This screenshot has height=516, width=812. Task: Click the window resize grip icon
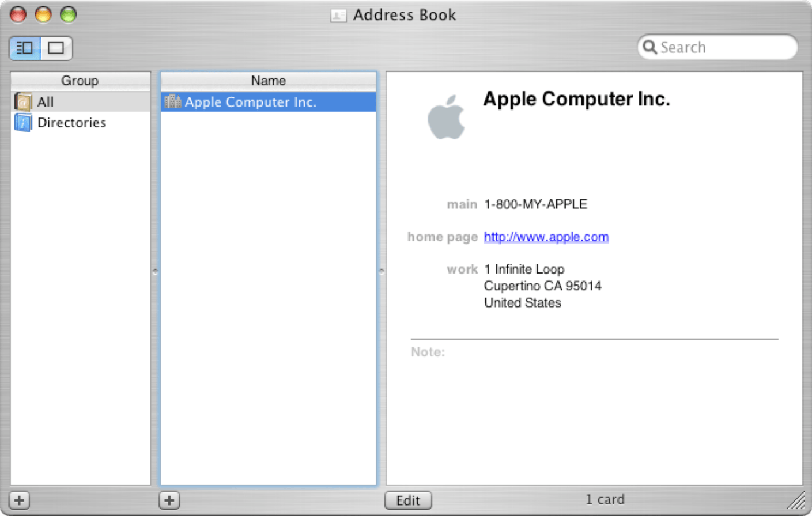(796, 500)
